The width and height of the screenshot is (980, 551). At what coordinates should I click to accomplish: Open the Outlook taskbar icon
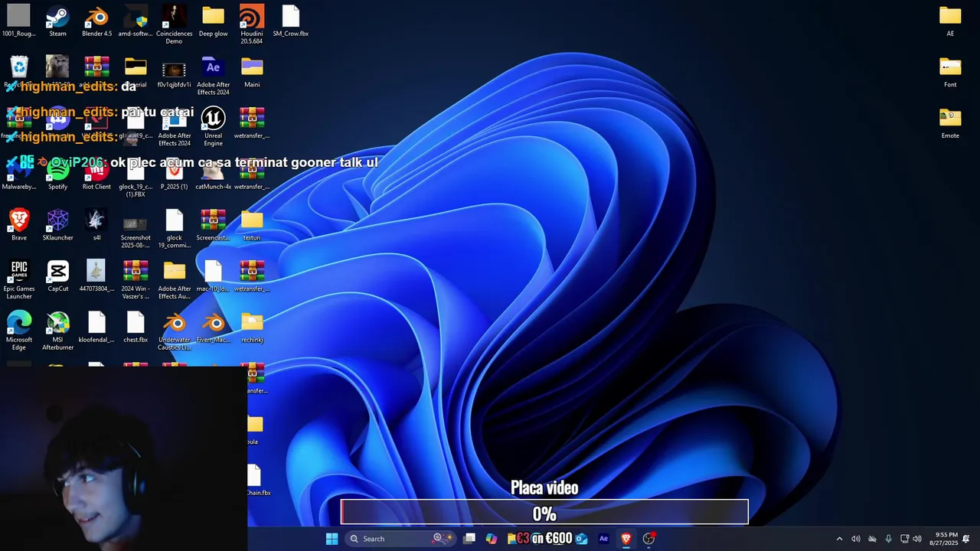(582, 539)
